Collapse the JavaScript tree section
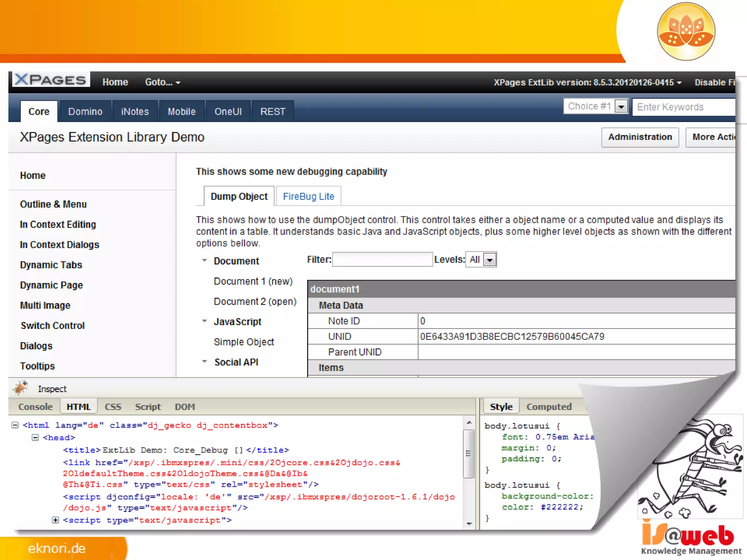This screenshot has height=560, width=747. click(205, 322)
